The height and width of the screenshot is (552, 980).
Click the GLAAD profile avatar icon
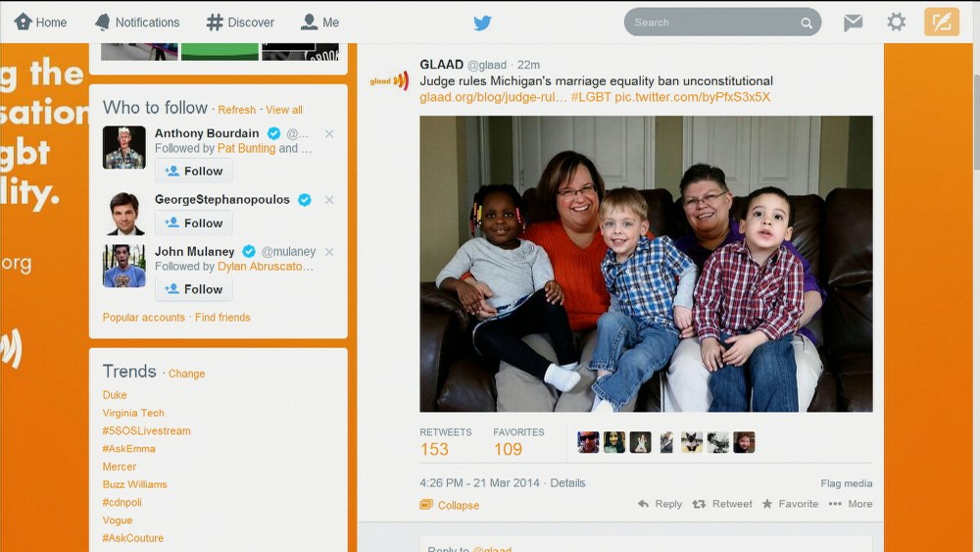(389, 80)
